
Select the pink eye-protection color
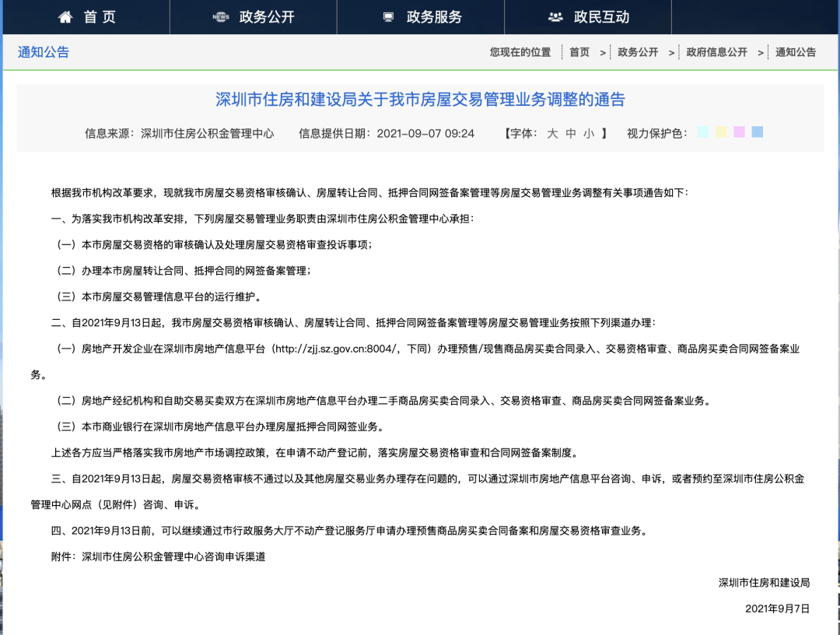[x=739, y=132]
